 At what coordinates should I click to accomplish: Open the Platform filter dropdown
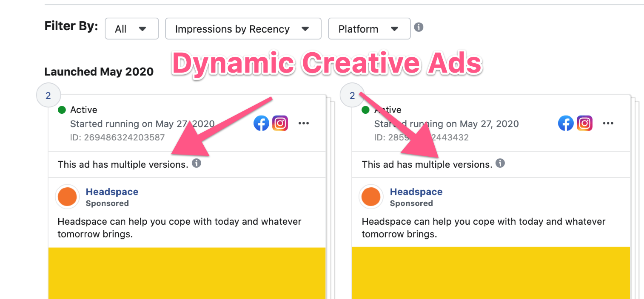[369, 29]
